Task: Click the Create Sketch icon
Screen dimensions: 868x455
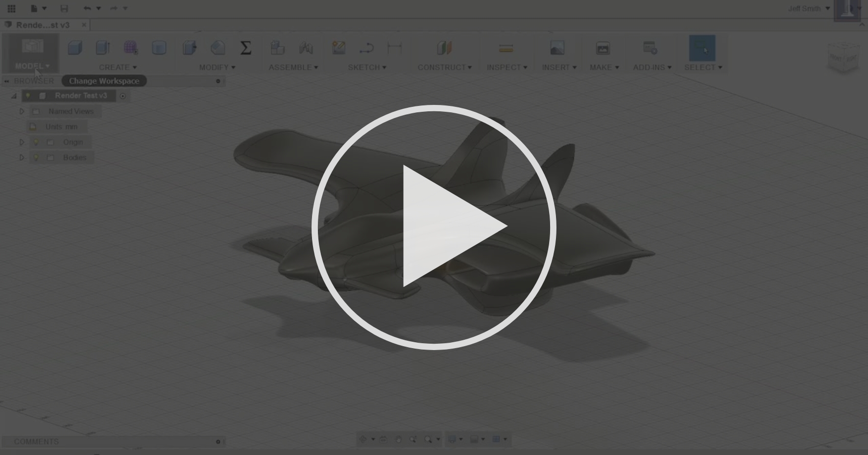Action: 338,48
